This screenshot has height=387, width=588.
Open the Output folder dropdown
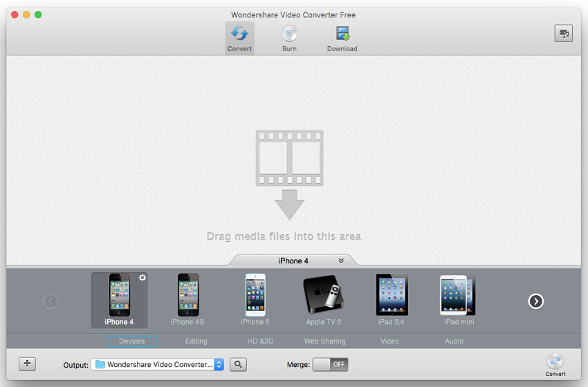pyautogui.click(x=158, y=364)
